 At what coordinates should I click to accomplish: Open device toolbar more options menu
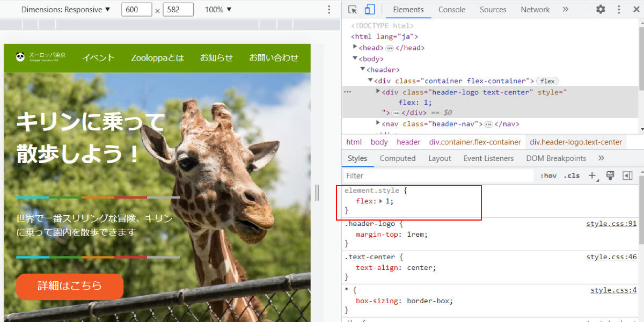pos(329,10)
